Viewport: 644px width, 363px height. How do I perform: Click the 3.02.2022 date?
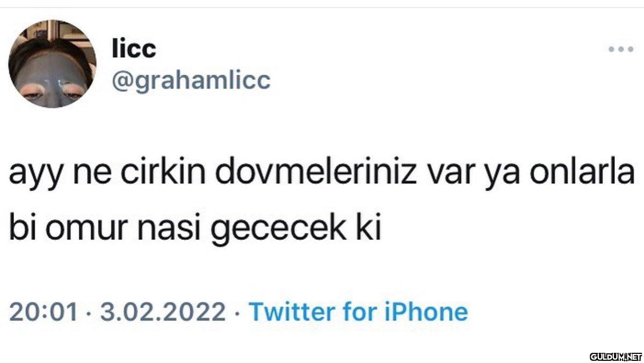(163, 311)
